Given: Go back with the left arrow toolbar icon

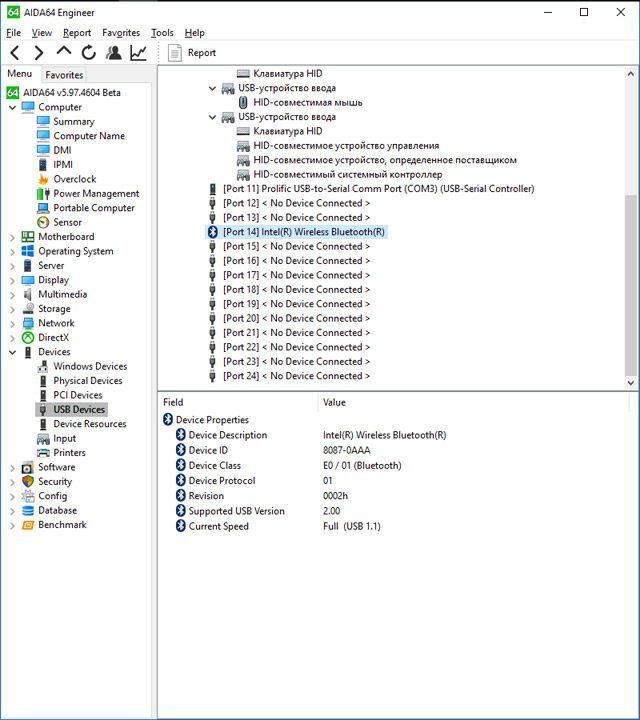Looking at the screenshot, I should tap(15, 53).
